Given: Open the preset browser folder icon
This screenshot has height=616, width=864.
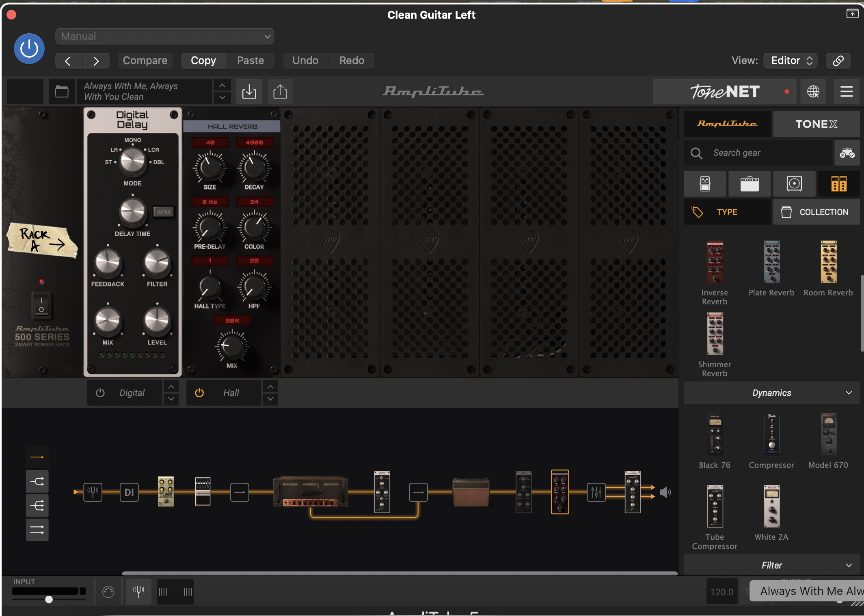Looking at the screenshot, I should pos(62,91).
